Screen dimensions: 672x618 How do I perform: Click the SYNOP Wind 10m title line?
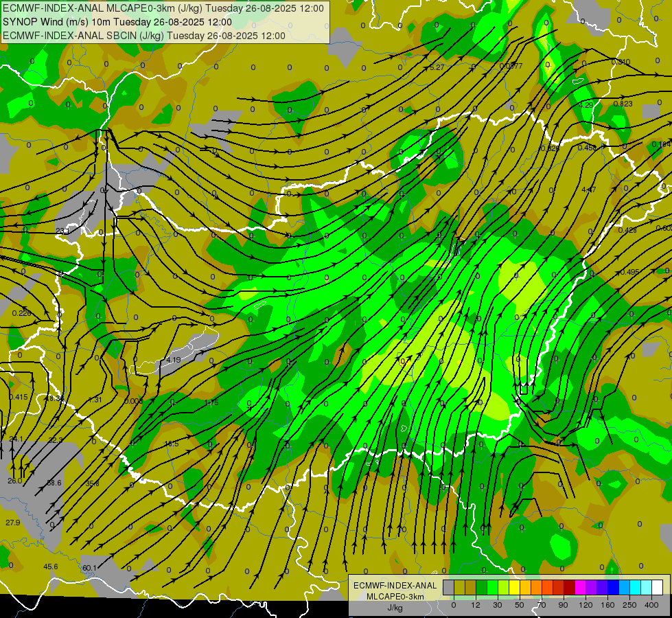click(x=117, y=22)
